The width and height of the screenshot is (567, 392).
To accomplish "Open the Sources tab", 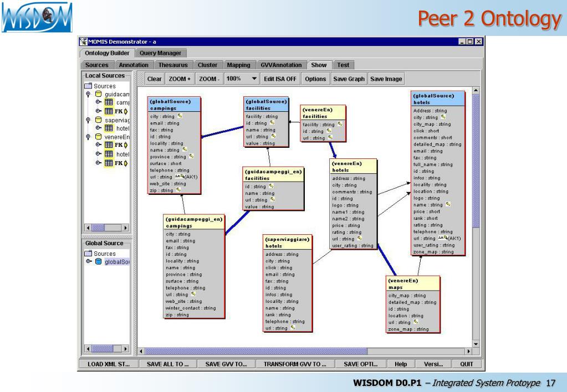I will click(x=97, y=65).
